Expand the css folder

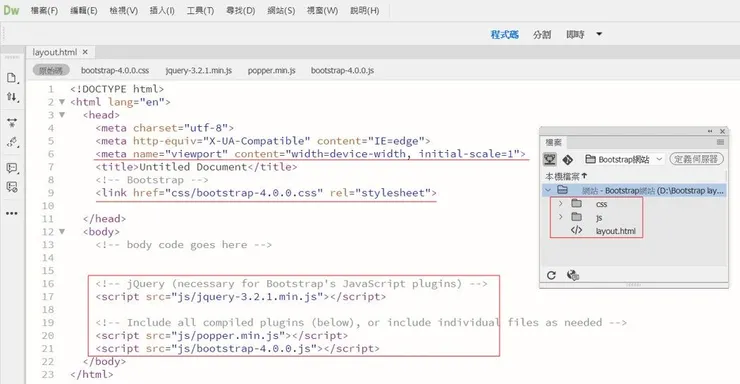pyautogui.click(x=560, y=204)
